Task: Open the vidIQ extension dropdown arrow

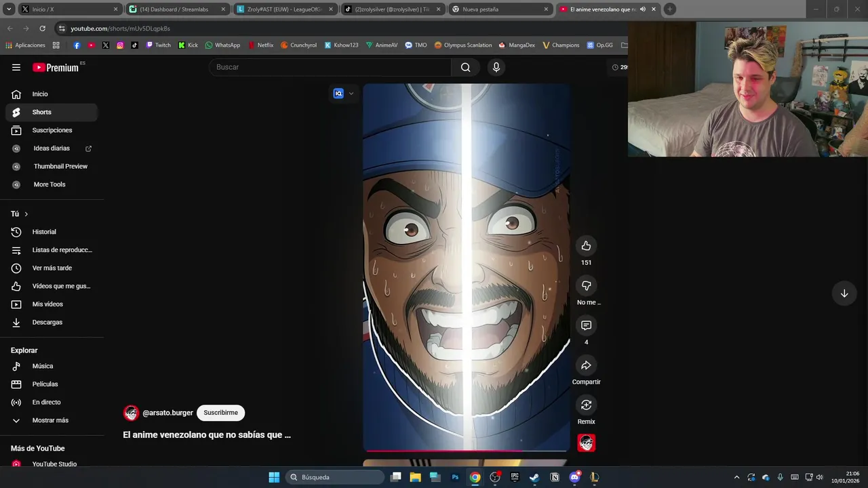Action: pyautogui.click(x=351, y=94)
